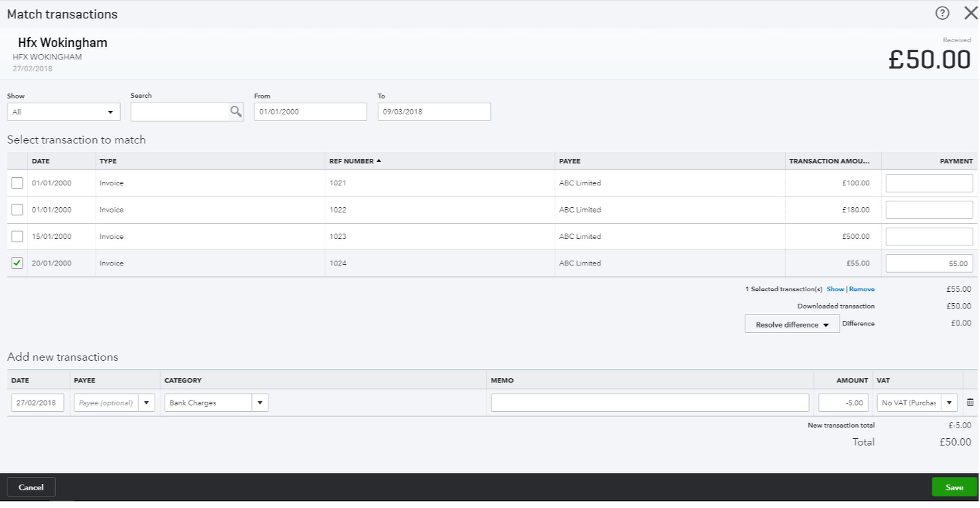
Task: Click the £100.00 transaction amount
Action: pos(856,183)
